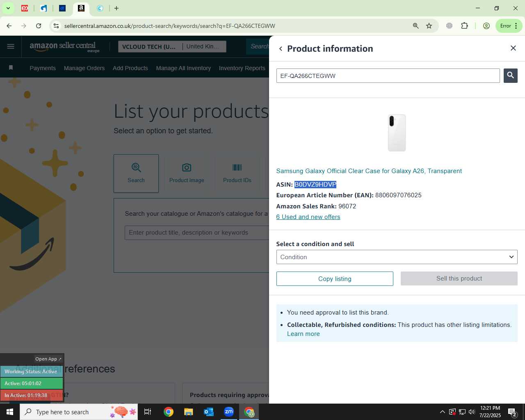Screen dimensions: 525x420
Task: Open the browser profile icon
Action: click(x=486, y=26)
